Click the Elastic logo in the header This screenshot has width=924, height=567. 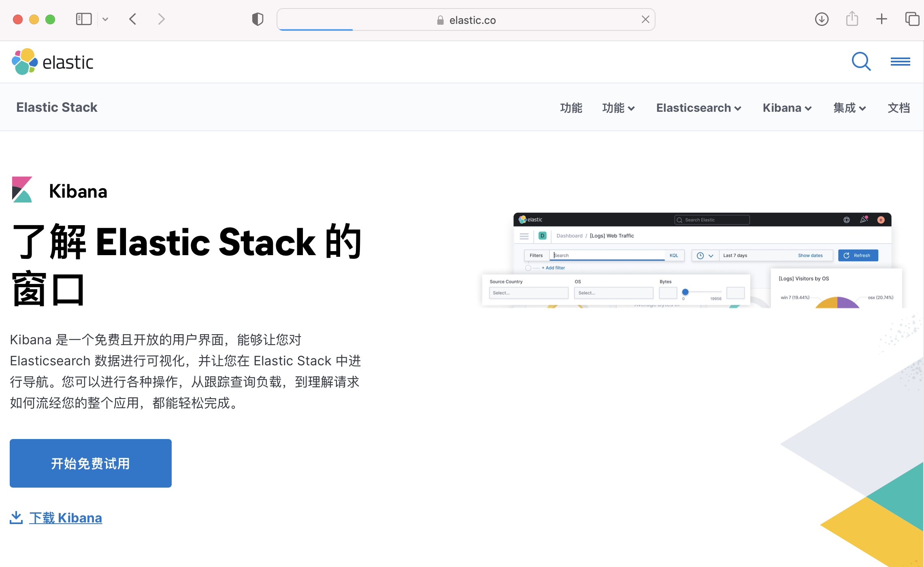click(53, 62)
